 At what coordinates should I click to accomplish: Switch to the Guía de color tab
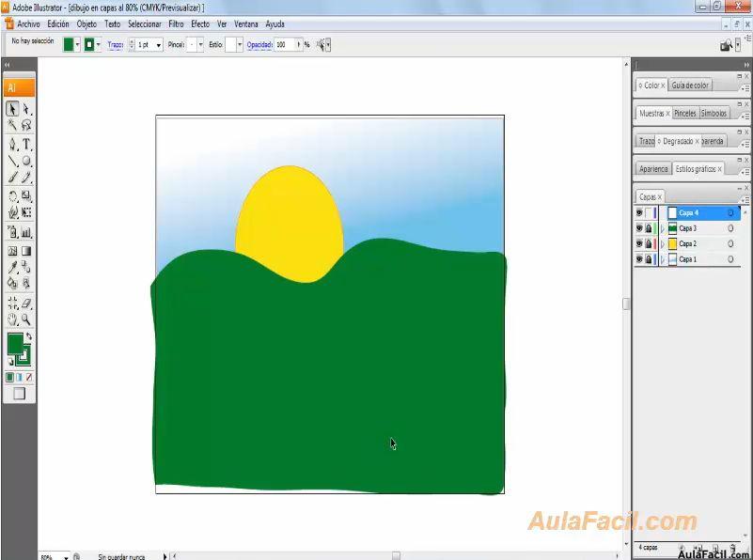pos(690,86)
